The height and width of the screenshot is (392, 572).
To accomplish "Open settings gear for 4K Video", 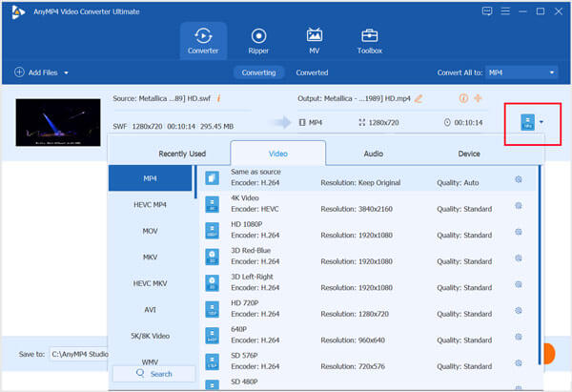I will click(x=519, y=205).
